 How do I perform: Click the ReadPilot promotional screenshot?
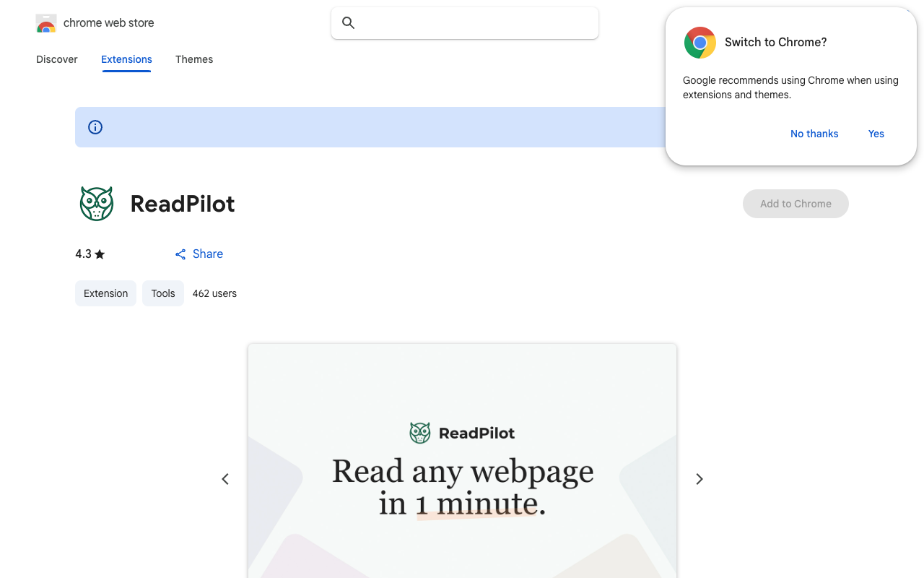462,461
